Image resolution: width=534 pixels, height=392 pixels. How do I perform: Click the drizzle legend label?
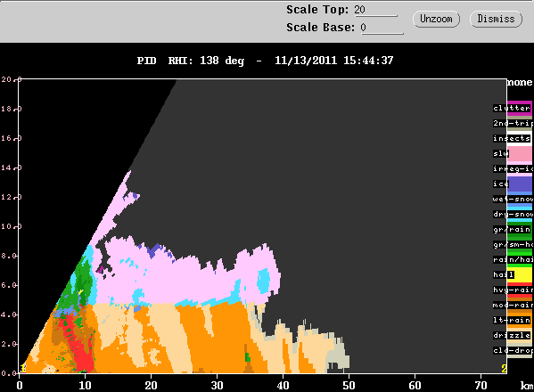coord(512,335)
